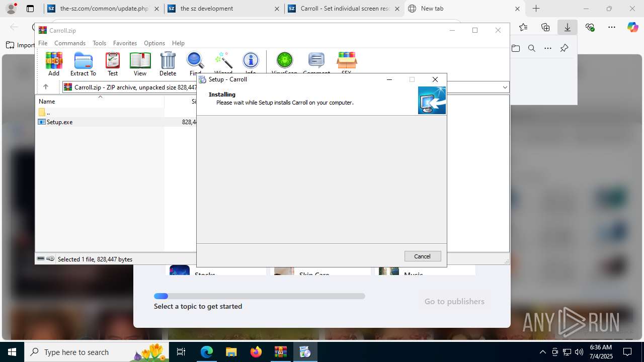The height and width of the screenshot is (362, 644).
Task: Open the Commands menu
Action: click(x=70, y=43)
